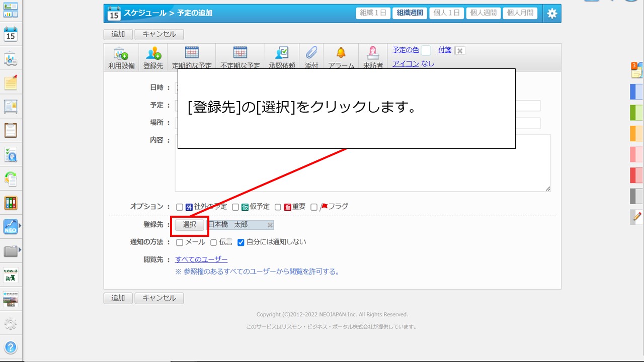The image size is (644, 362).
Task: Expand the NEO sidebar menu arrow
Action: coord(20,226)
